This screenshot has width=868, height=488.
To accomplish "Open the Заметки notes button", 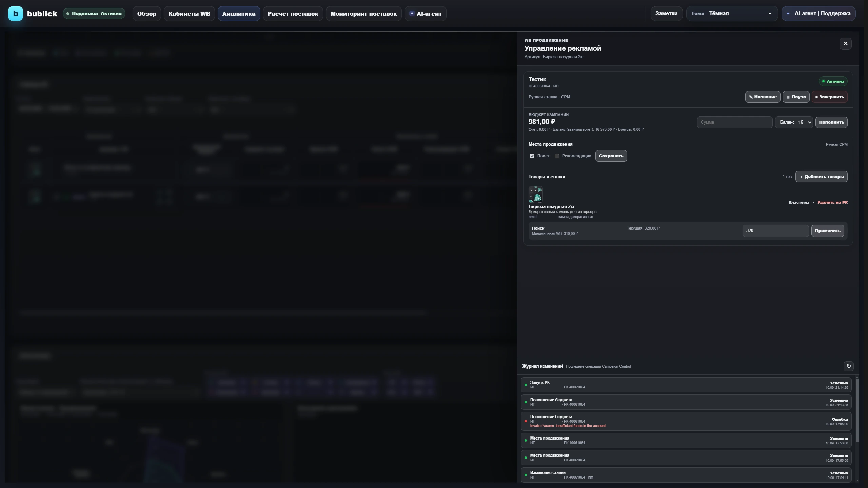I will pos(666,14).
